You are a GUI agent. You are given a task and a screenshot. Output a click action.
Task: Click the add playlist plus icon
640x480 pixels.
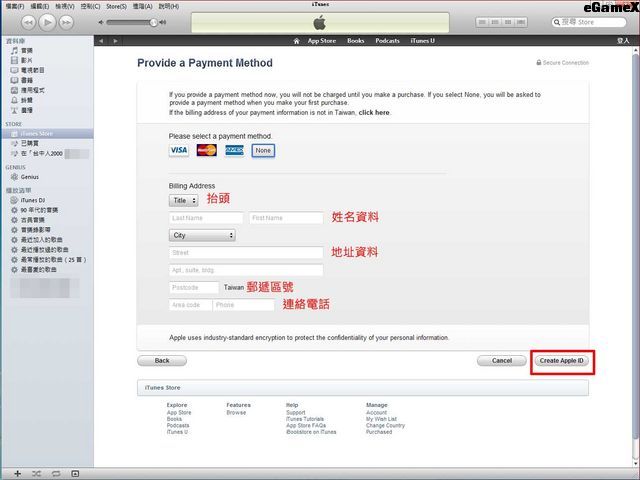pos(17,473)
